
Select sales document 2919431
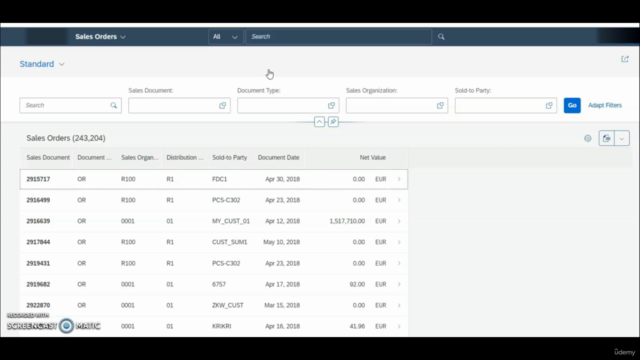pyautogui.click(x=38, y=263)
